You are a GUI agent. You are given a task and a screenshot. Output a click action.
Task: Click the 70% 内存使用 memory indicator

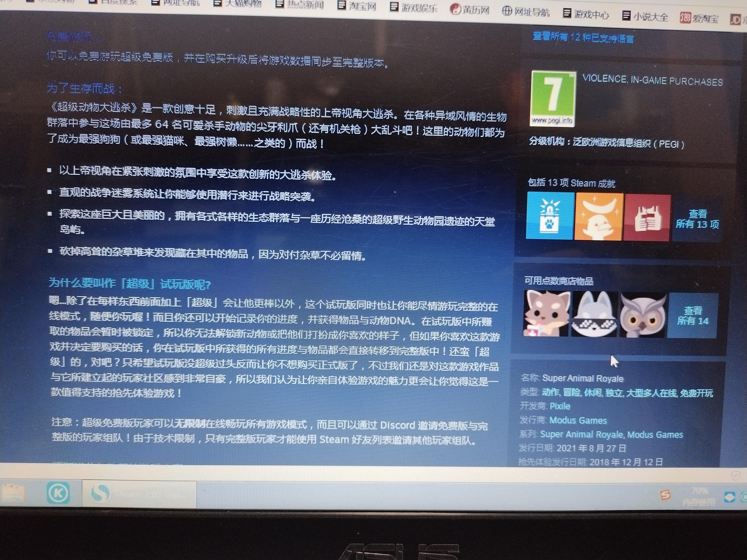pos(699,496)
